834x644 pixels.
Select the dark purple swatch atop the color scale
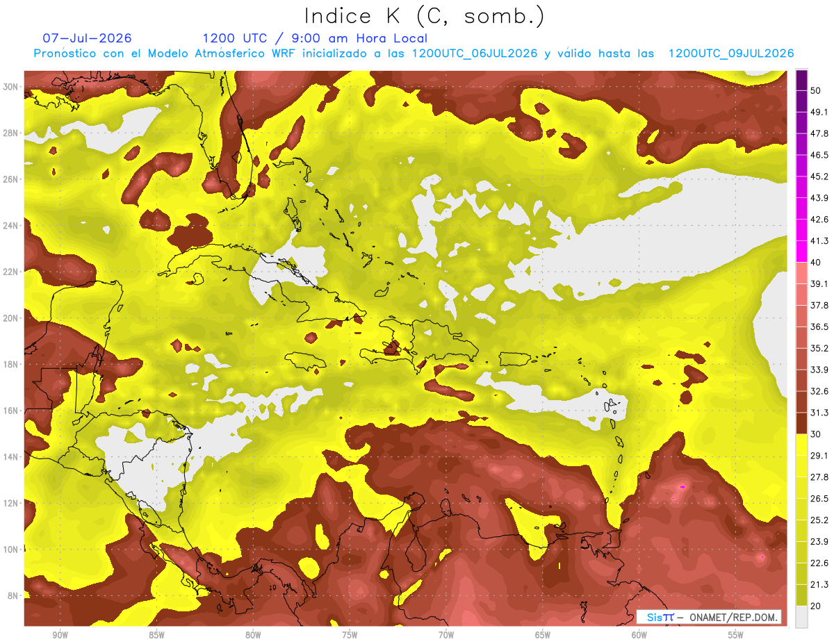pos(802,80)
